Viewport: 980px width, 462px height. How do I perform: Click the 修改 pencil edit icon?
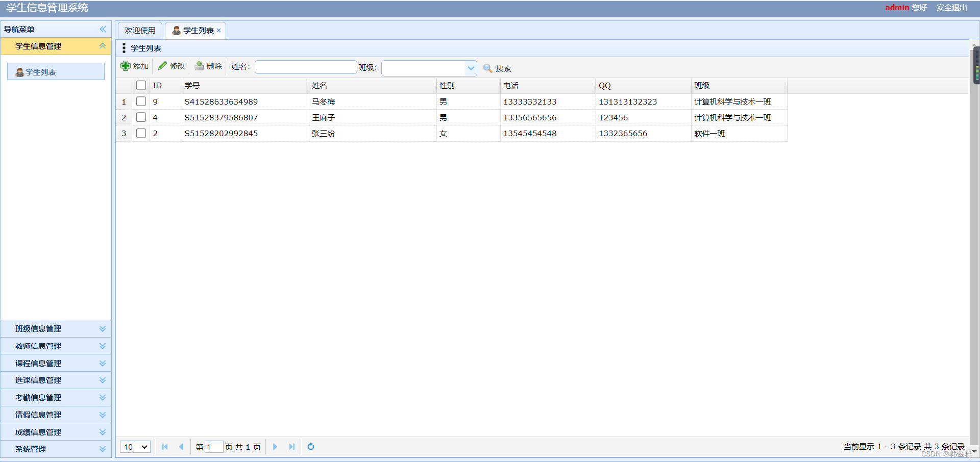point(162,66)
